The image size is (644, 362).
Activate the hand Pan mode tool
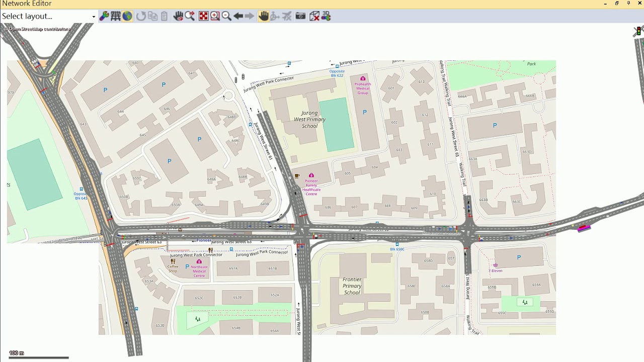pyautogui.click(x=264, y=16)
